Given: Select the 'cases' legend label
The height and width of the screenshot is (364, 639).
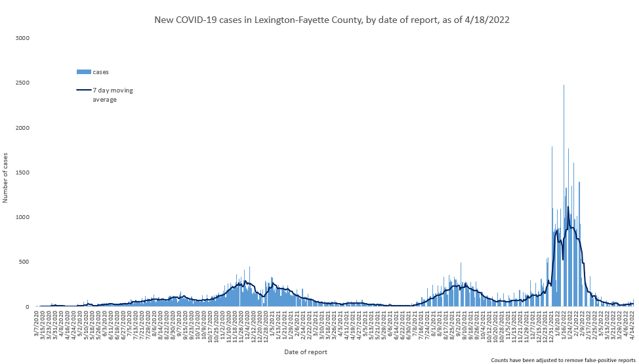Looking at the screenshot, I should pos(100,71).
